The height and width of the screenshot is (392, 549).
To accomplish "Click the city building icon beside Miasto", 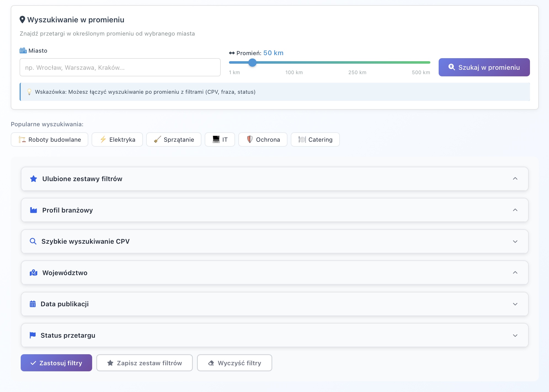I will (23, 51).
